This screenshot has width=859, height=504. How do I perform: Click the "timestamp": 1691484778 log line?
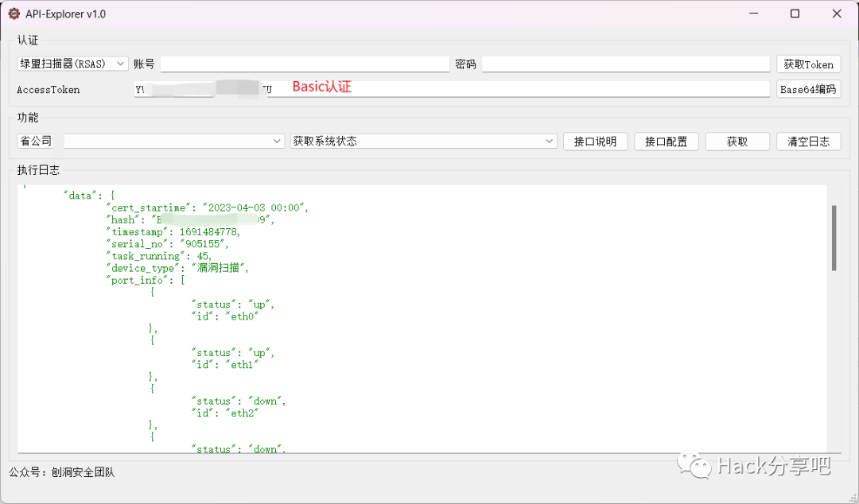pyautogui.click(x=173, y=232)
